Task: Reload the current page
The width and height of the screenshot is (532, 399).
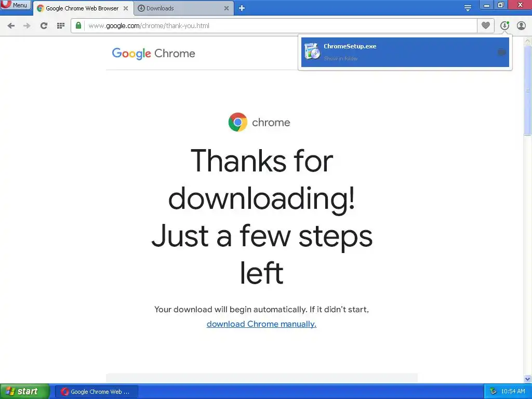Action: pos(44,25)
